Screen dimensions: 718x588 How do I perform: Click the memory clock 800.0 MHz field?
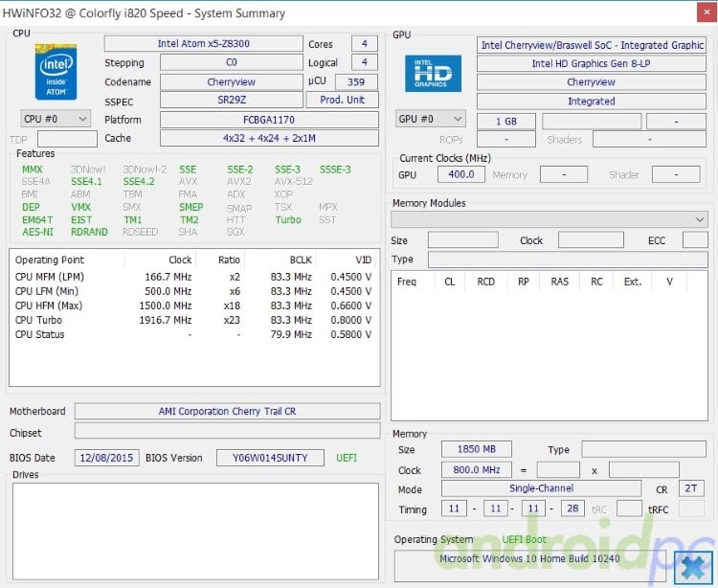coord(476,470)
